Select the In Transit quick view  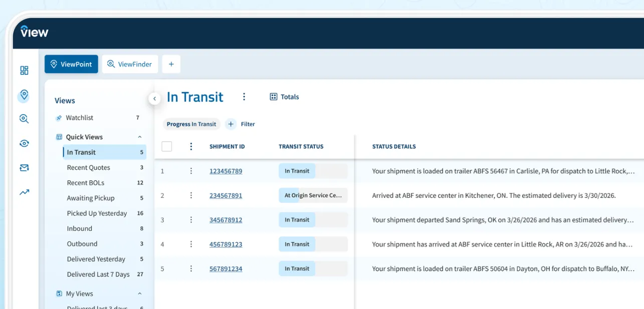104,152
